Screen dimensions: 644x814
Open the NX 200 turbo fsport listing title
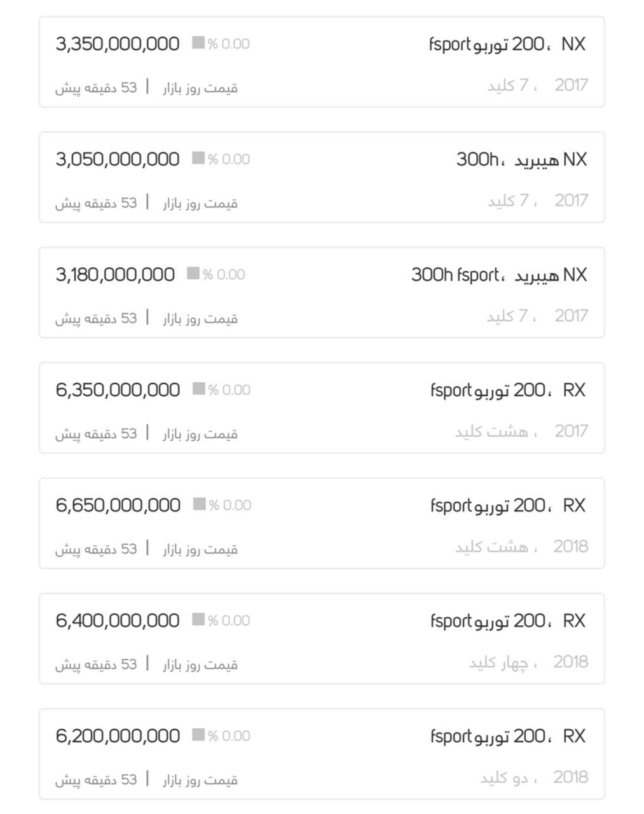click(507, 45)
